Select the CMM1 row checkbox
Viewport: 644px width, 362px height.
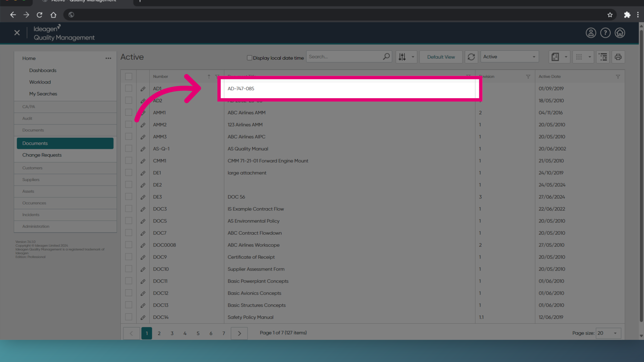click(128, 161)
